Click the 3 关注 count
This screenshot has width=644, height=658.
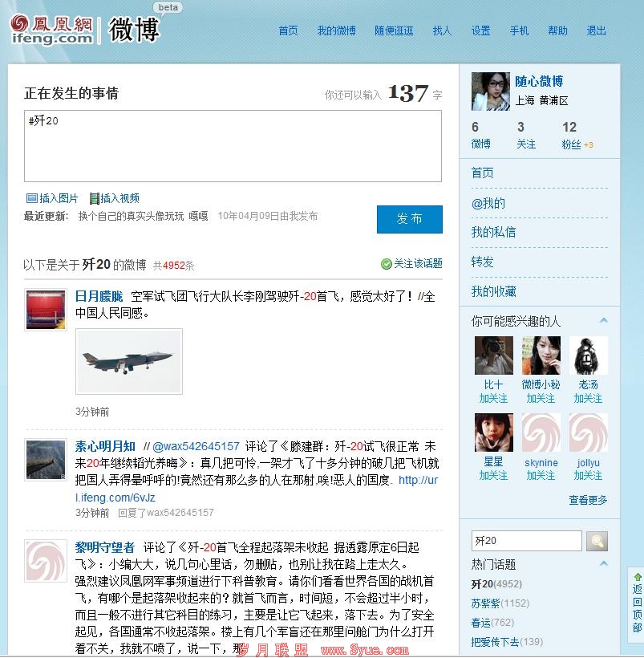(526, 135)
